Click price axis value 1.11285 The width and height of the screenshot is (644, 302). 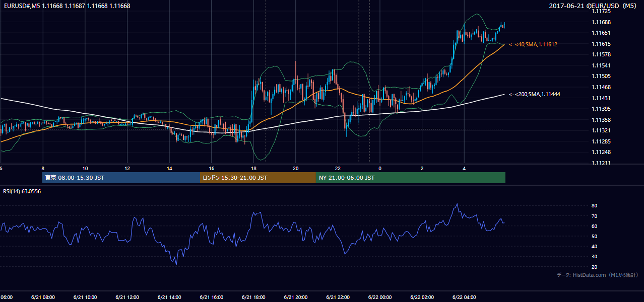pos(601,141)
